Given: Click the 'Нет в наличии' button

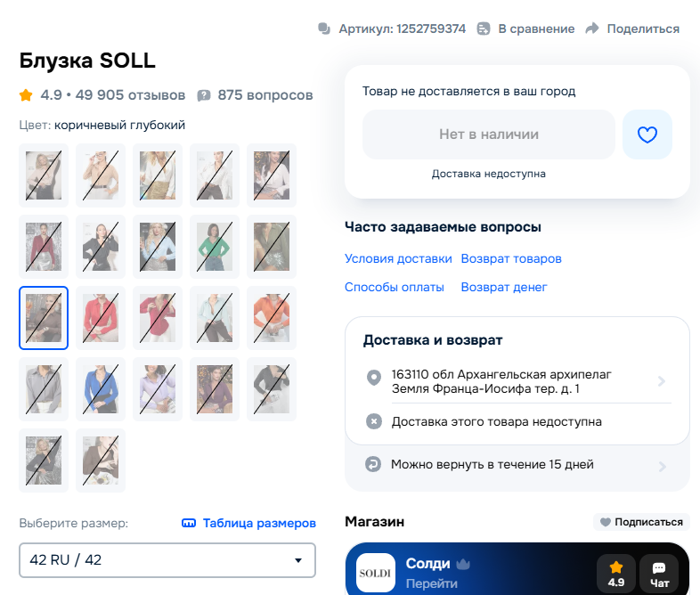Looking at the screenshot, I should coord(489,134).
